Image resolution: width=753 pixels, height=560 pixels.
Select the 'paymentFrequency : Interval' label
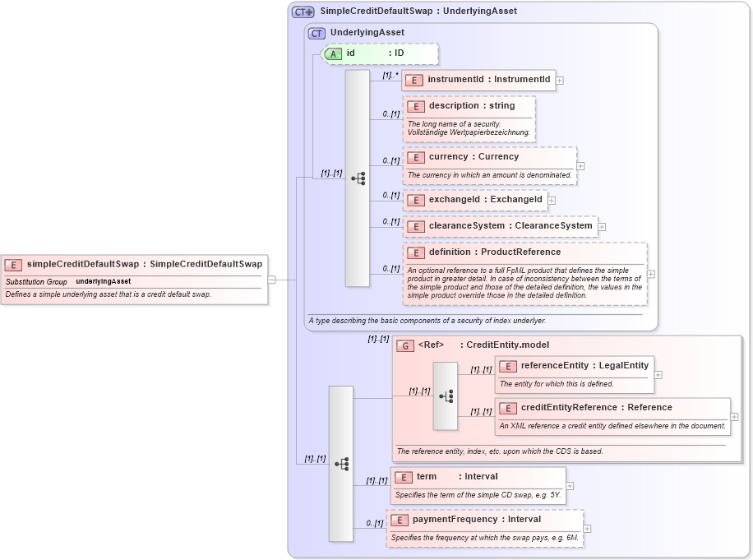[477, 519]
